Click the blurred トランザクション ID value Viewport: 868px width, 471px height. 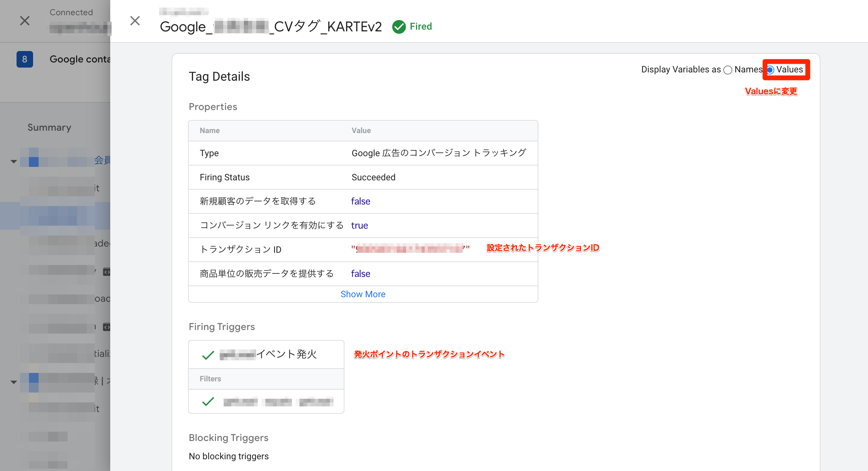click(x=410, y=248)
